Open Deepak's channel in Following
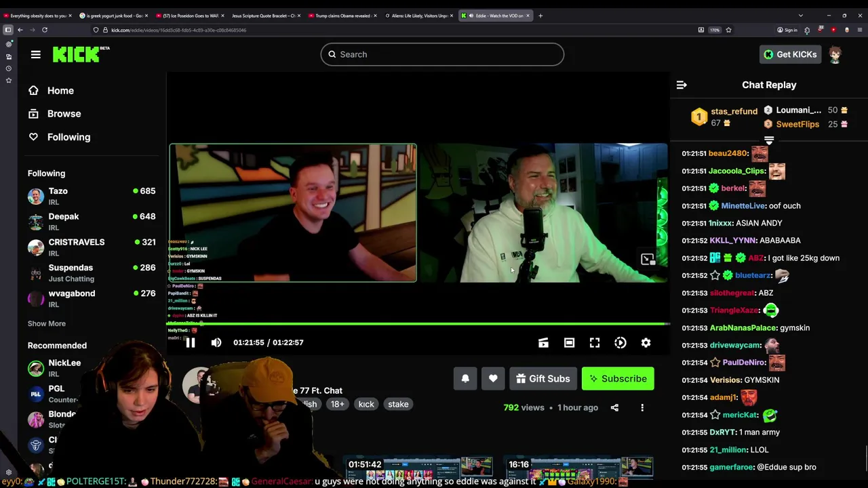 pyautogui.click(x=92, y=222)
